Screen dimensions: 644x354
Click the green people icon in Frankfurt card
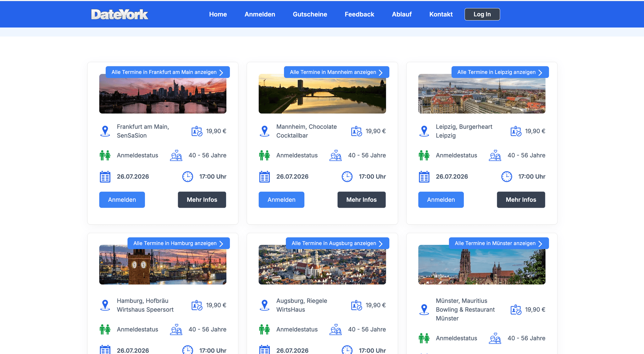pyautogui.click(x=105, y=155)
